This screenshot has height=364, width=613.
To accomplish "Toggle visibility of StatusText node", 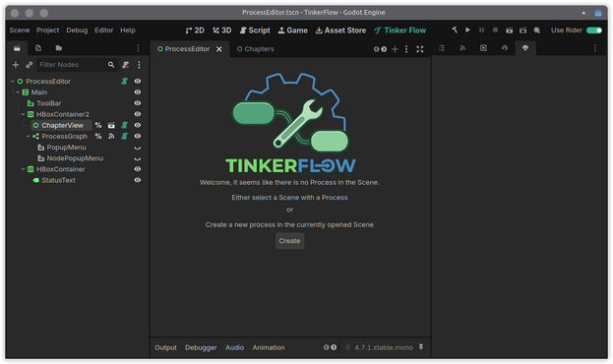I will [138, 180].
